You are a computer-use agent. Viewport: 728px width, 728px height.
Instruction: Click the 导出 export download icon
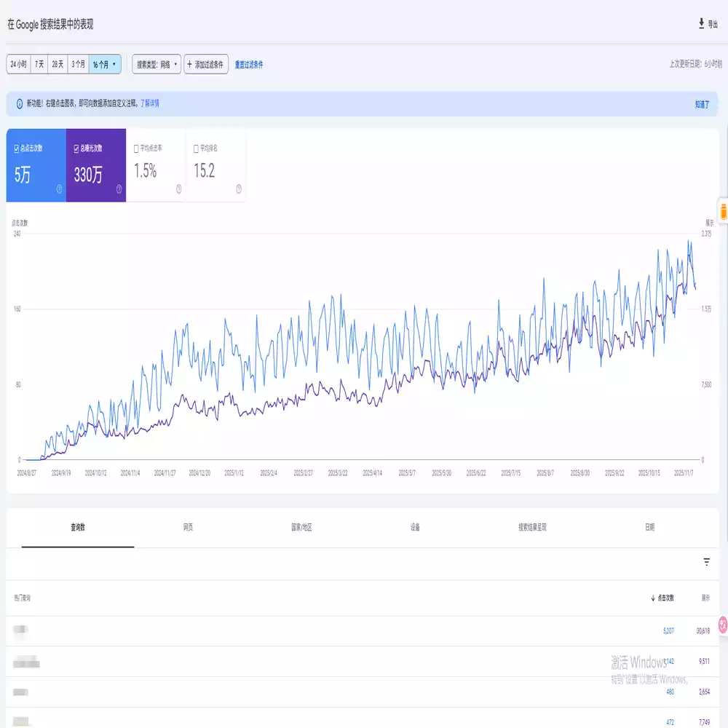(701, 24)
